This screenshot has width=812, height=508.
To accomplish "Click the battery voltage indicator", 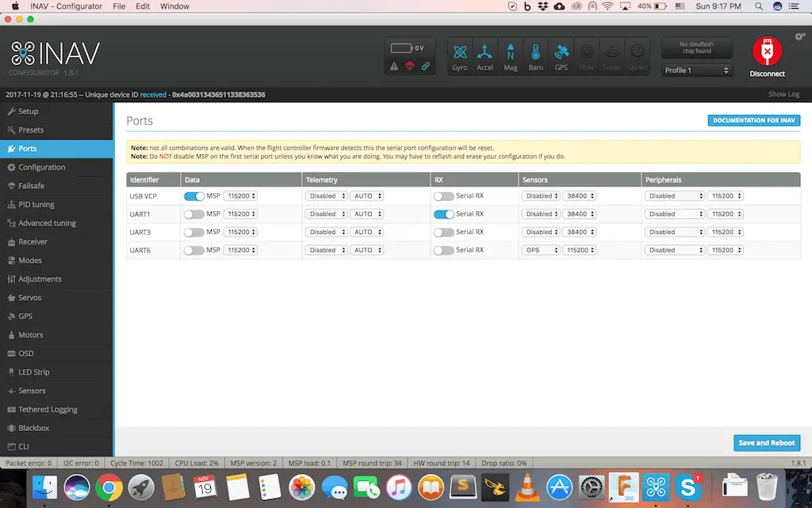I will pyautogui.click(x=407, y=48).
